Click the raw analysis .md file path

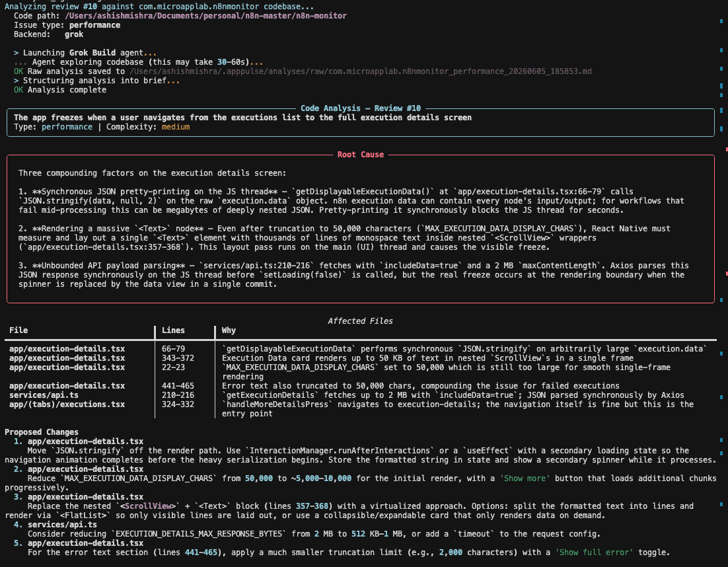360,71
